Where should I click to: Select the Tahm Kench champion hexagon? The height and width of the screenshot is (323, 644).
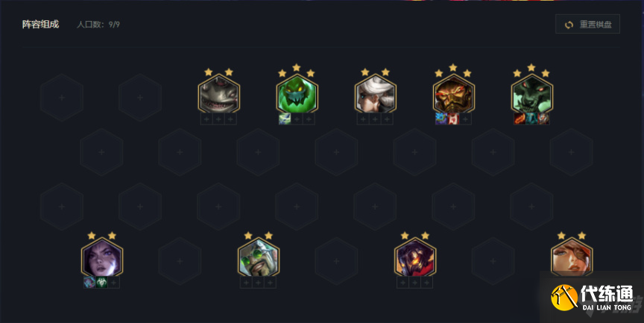(x=218, y=94)
